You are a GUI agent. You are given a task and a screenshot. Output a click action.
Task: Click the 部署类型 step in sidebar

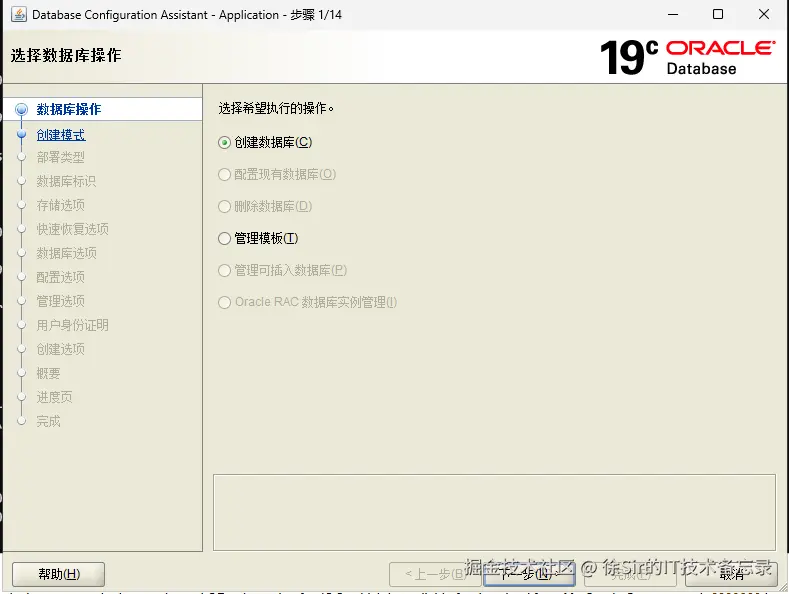[x=60, y=158]
